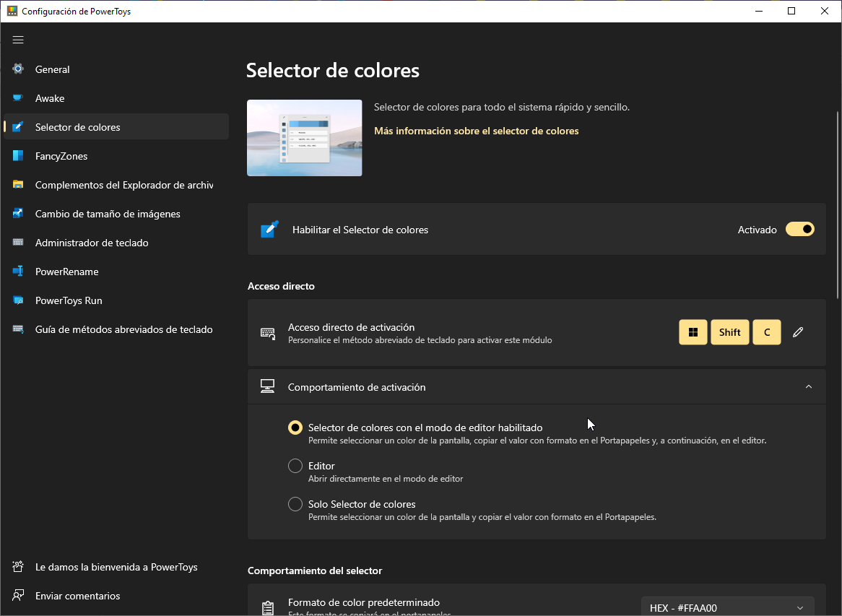
Task: Open Awake settings via its sidebar icon
Action: [19, 97]
